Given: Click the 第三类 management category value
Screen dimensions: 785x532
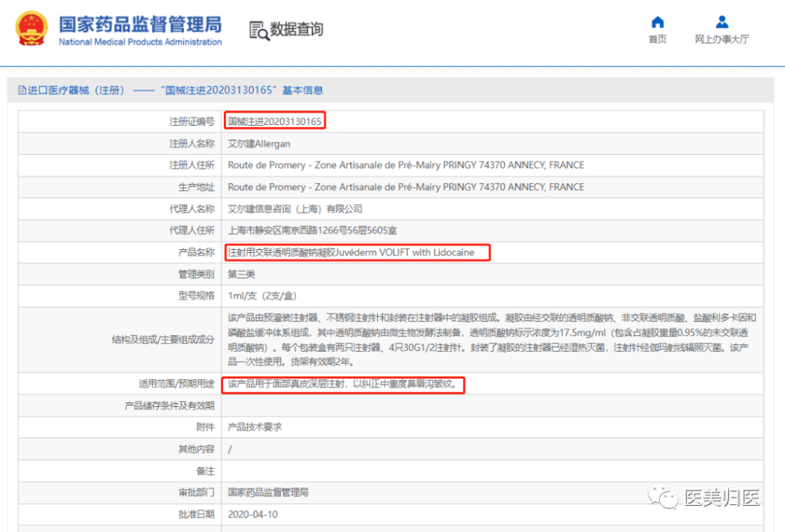Looking at the screenshot, I should click(241, 274).
